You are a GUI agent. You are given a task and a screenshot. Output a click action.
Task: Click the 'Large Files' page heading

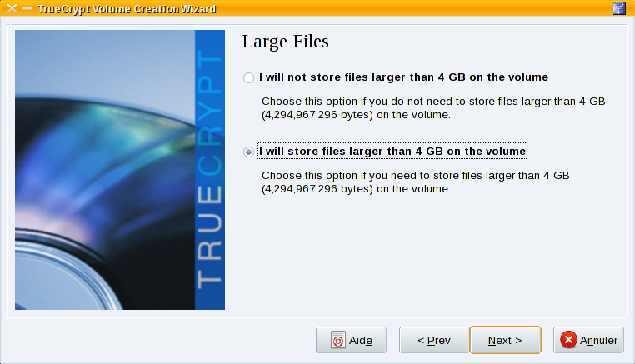click(286, 42)
